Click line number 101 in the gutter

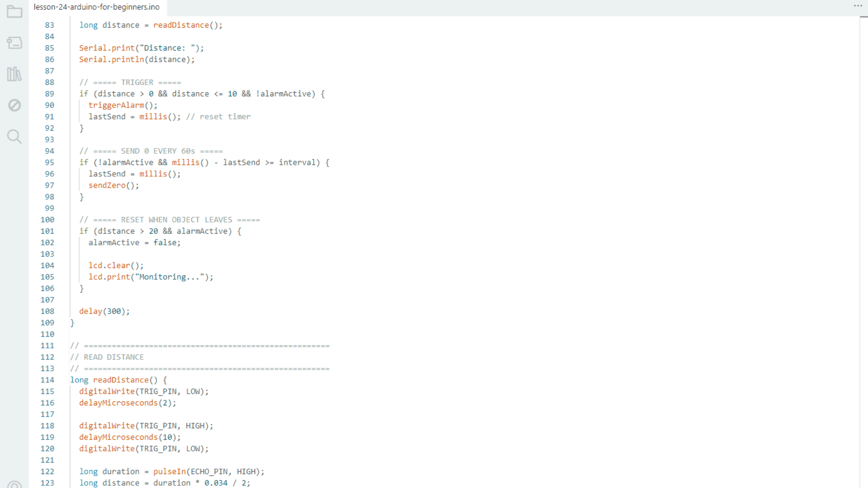tap(47, 231)
